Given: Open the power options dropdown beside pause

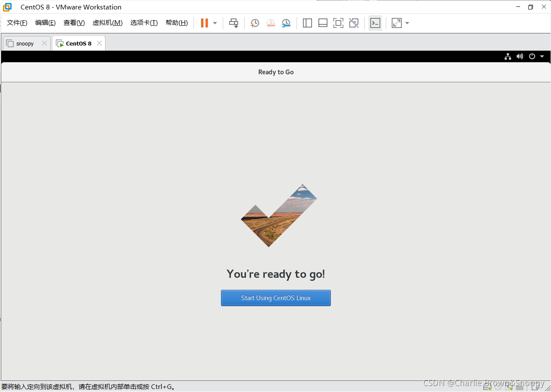Looking at the screenshot, I should (215, 23).
